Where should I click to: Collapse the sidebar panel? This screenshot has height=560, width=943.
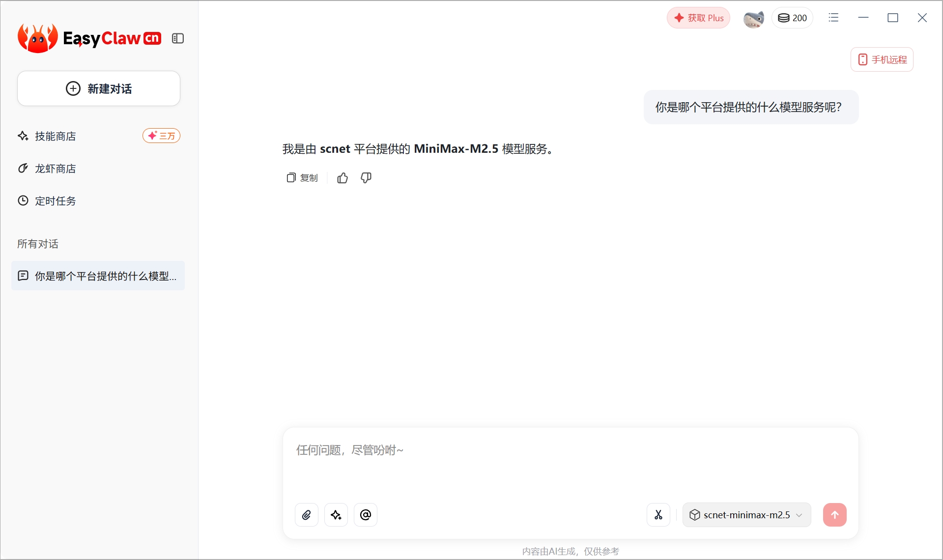[x=177, y=38]
